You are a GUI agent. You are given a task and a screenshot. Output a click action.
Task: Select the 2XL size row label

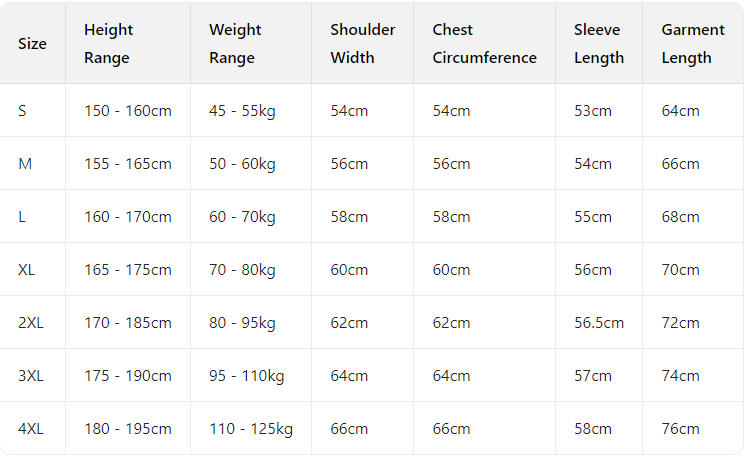(x=31, y=323)
